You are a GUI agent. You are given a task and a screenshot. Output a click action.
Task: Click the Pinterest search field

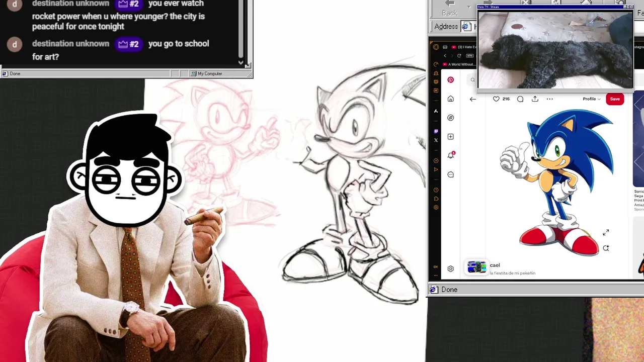[473, 80]
